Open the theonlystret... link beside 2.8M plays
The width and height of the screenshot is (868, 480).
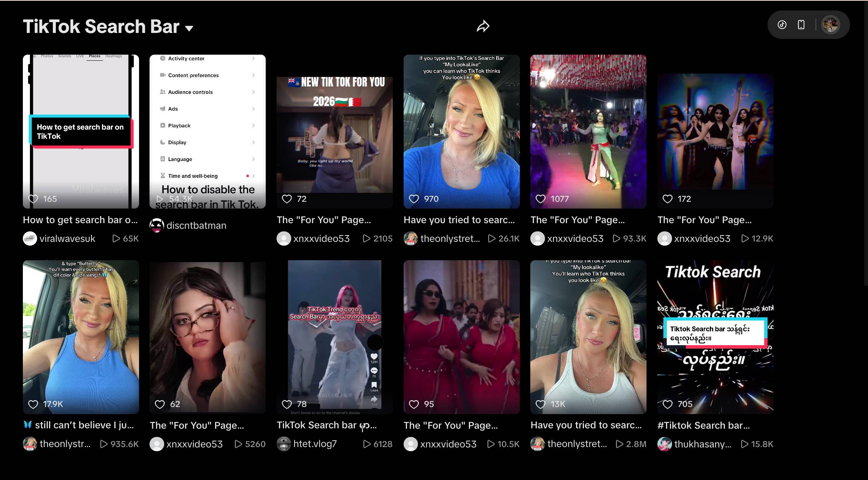(577, 444)
